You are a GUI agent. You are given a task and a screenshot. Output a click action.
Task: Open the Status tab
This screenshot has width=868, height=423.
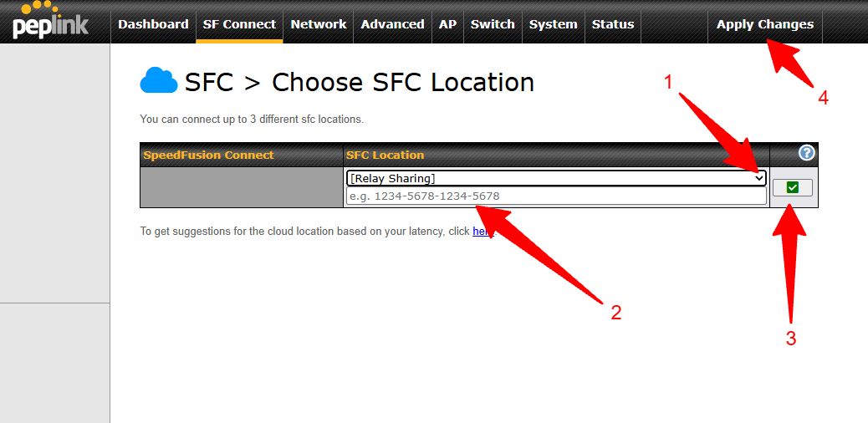pyautogui.click(x=613, y=24)
